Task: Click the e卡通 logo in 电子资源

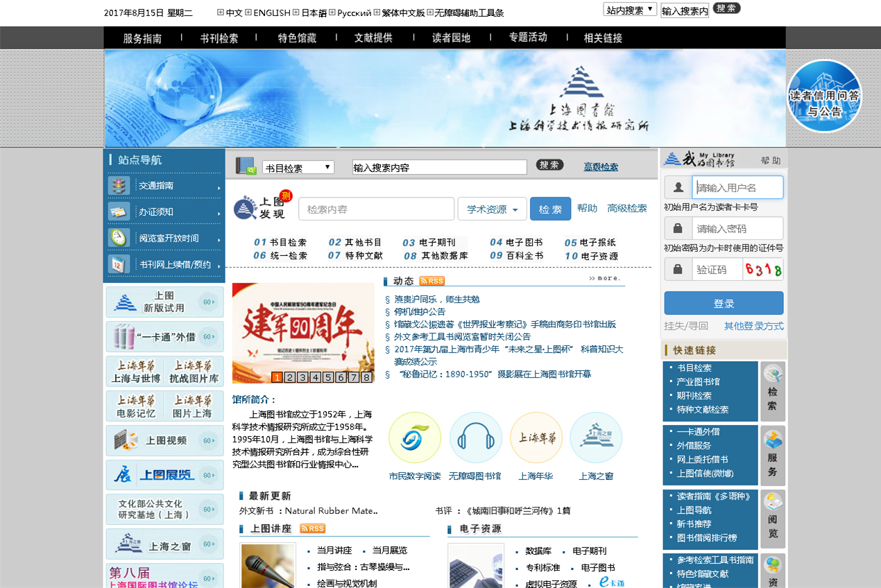Action: [612, 582]
